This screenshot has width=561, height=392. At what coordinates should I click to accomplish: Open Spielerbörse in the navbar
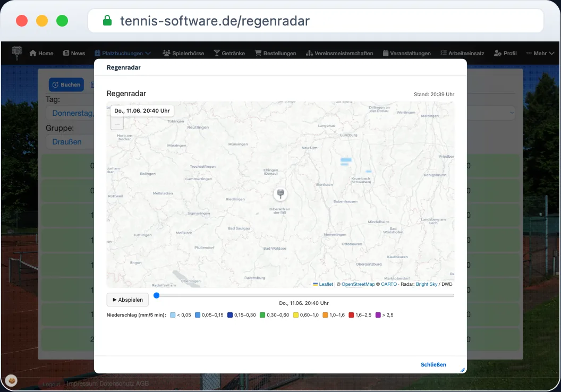pos(183,53)
